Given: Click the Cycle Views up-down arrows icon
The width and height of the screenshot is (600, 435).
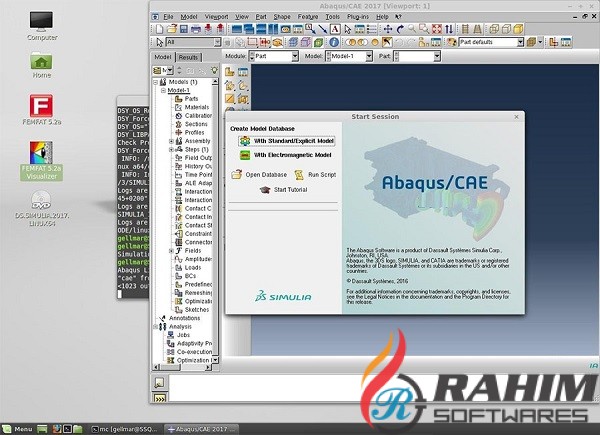Looking at the screenshot, I should (449, 29).
